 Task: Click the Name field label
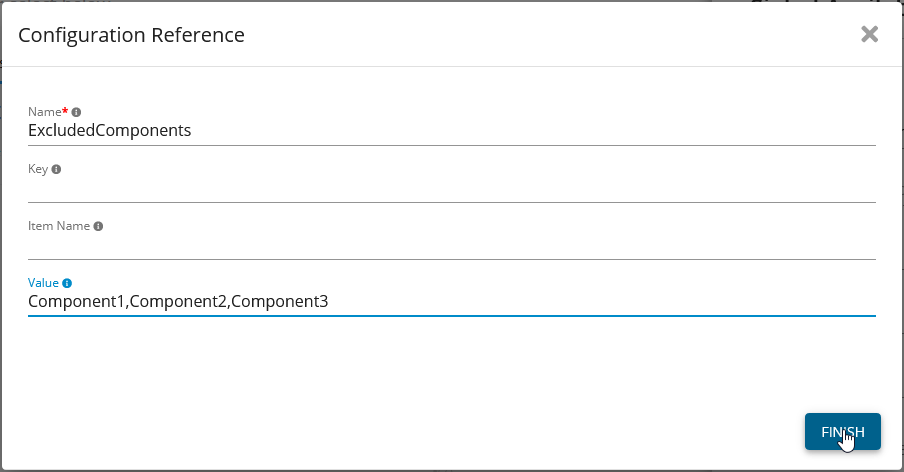(44, 112)
